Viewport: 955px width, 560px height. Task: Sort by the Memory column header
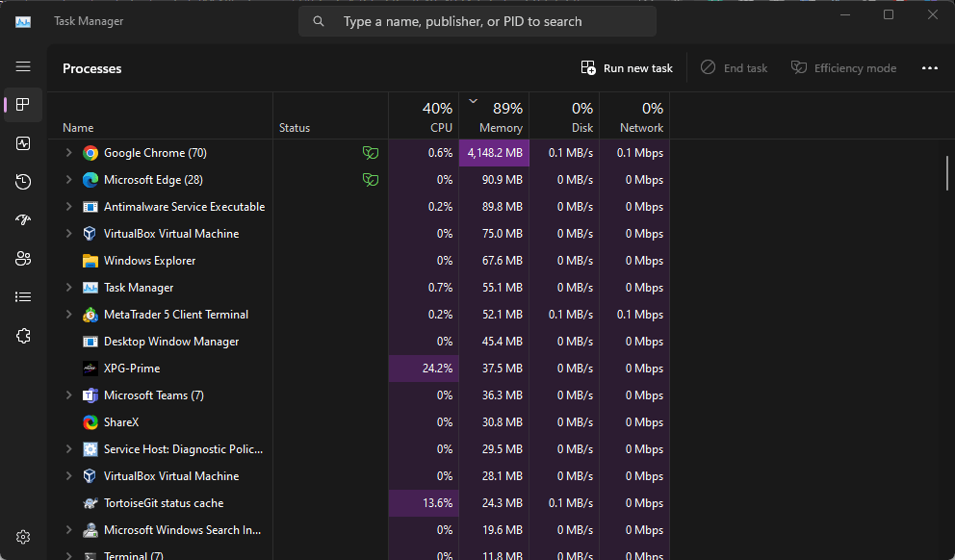495,117
